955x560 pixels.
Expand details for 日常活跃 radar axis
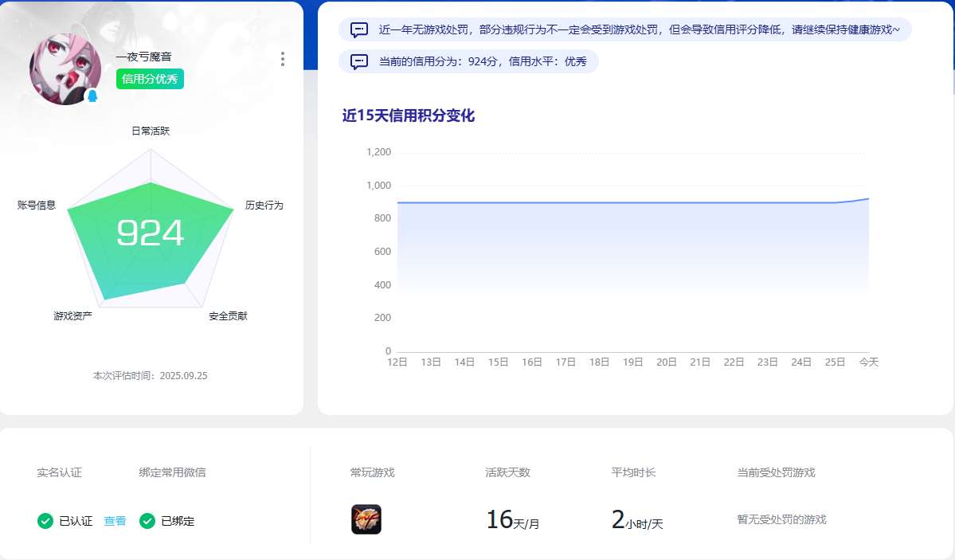149,130
